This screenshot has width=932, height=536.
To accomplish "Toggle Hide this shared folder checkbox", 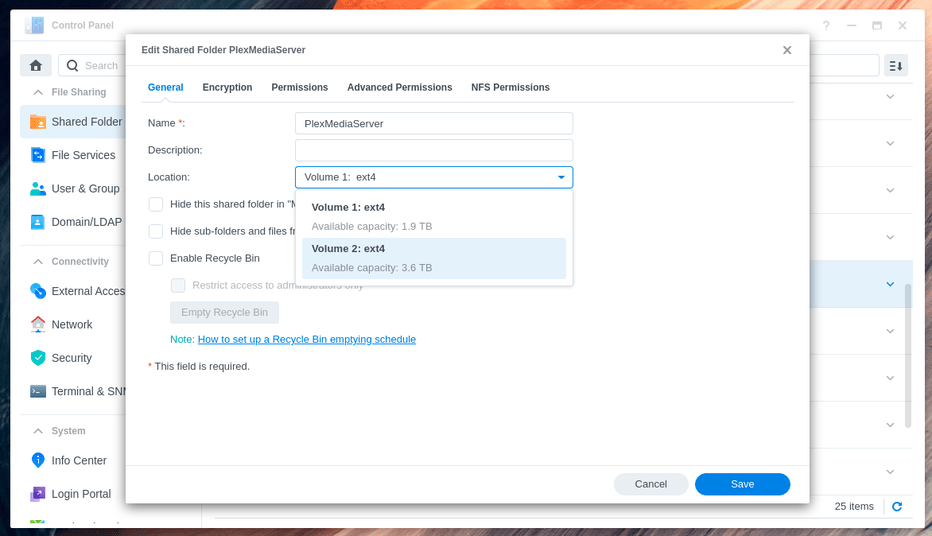I will pos(156,204).
